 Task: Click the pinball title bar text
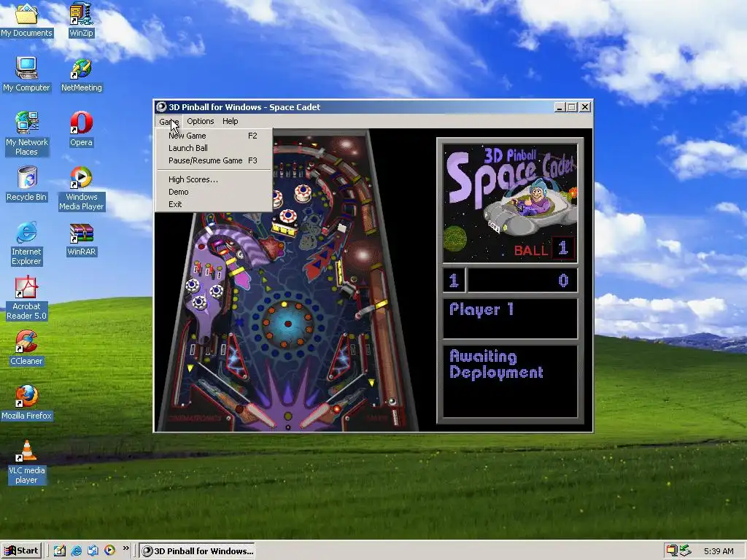(x=244, y=107)
